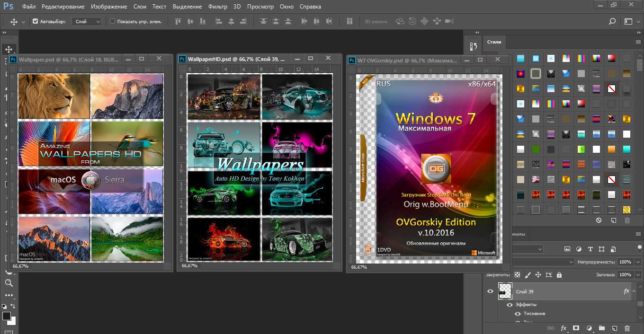Viewport: 644px width, 334px height.
Task: Prevent artboard auto-nesting lock icon
Action: [x=548, y=274]
